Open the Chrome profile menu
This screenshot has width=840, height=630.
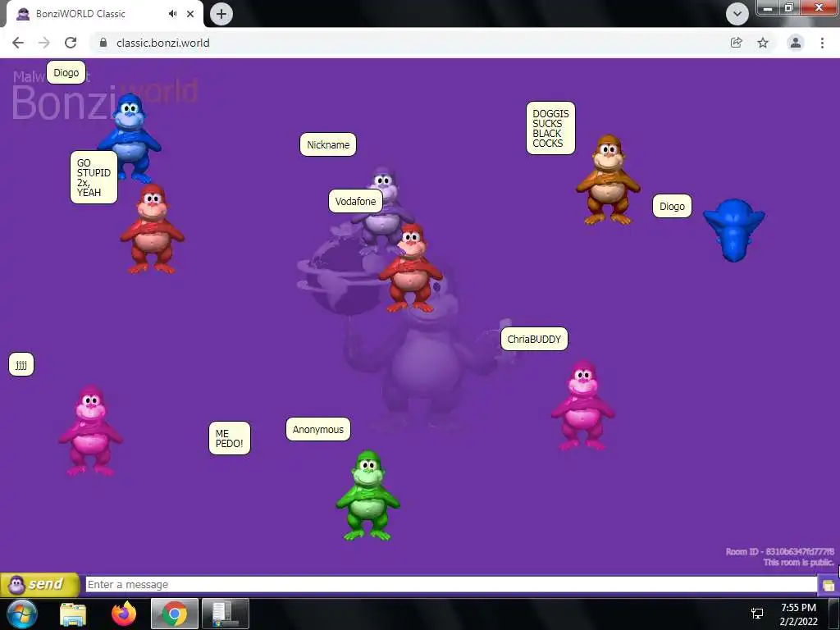(796, 43)
